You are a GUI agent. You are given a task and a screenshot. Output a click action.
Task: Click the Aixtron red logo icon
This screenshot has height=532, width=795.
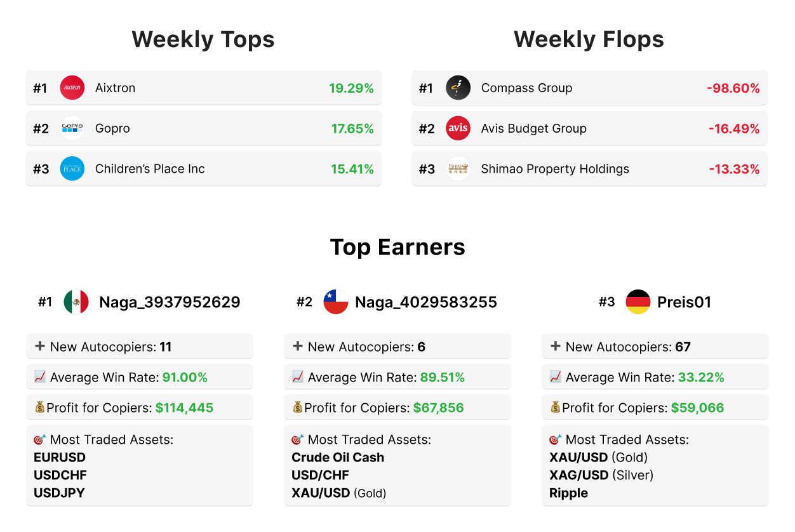[72, 88]
